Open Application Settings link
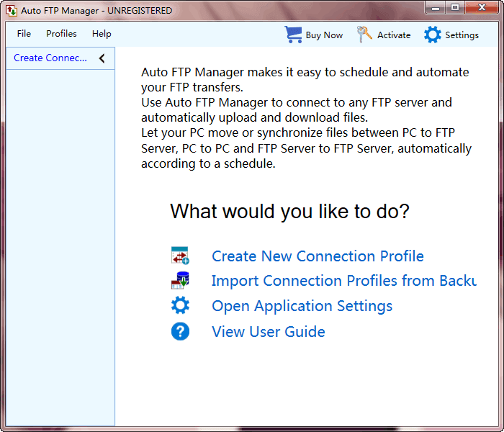The image size is (504, 432). click(x=302, y=306)
